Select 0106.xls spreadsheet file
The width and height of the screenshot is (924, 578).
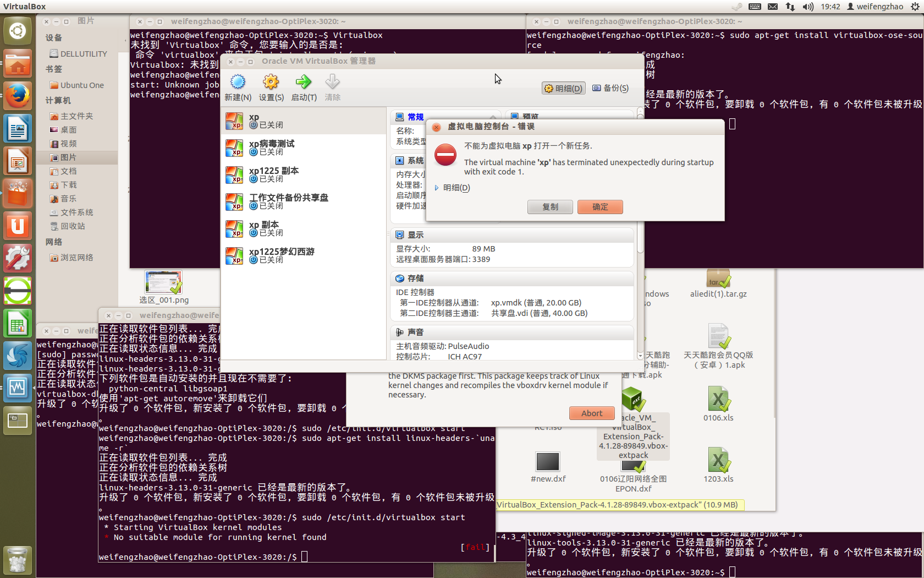(x=718, y=404)
